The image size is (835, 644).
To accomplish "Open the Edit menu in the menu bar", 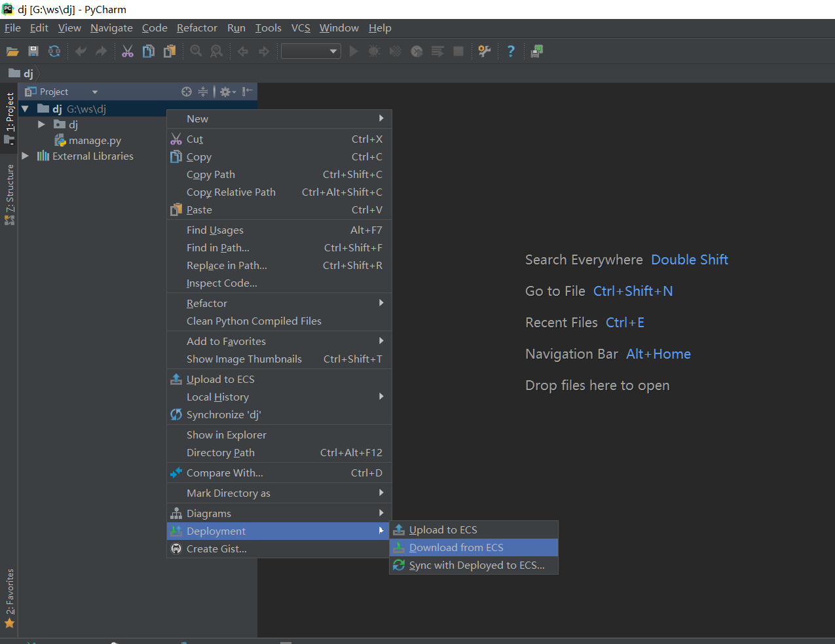I will (39, 27).
